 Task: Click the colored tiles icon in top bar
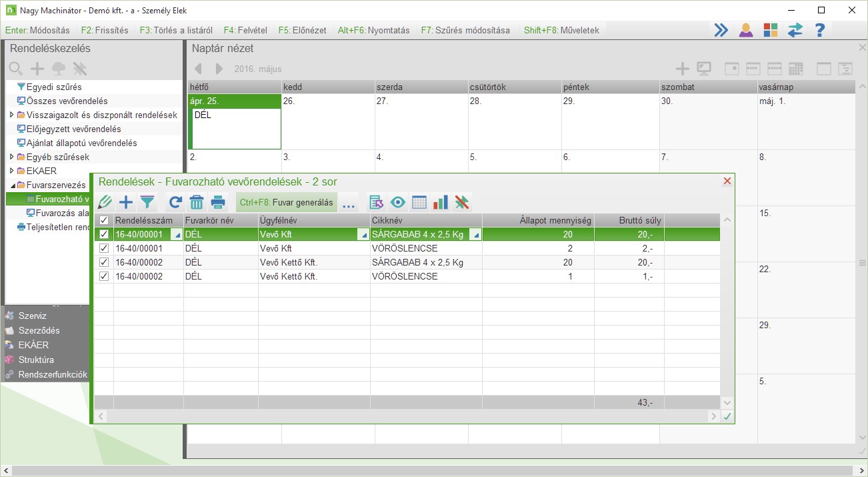(771, 30)
